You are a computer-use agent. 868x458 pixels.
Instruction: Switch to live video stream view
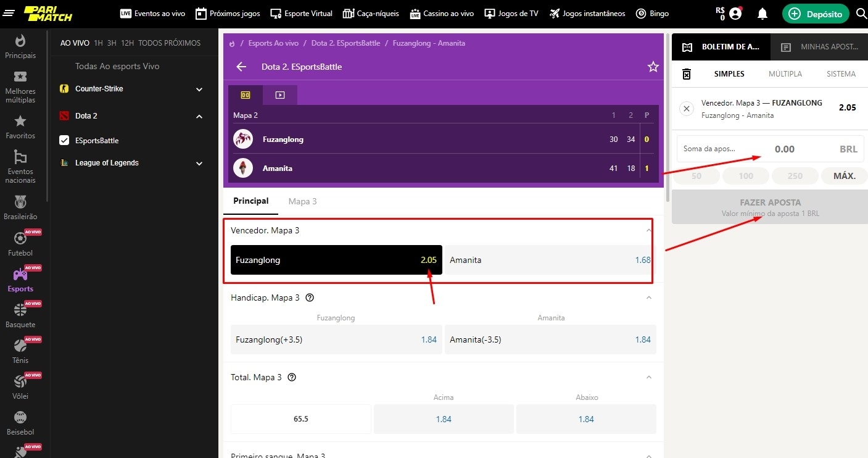280,95
